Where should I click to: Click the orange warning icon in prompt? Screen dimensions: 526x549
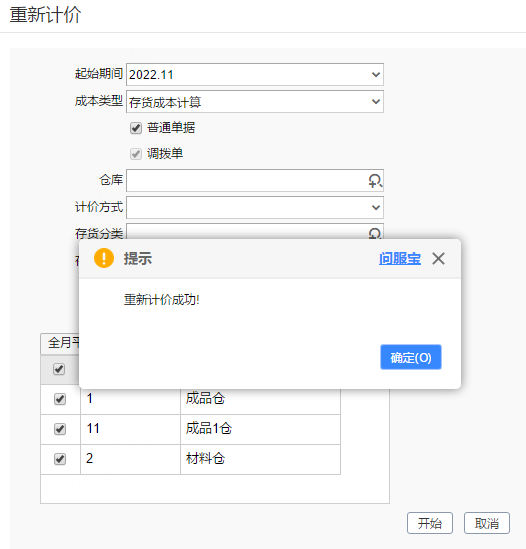[104, 258]
